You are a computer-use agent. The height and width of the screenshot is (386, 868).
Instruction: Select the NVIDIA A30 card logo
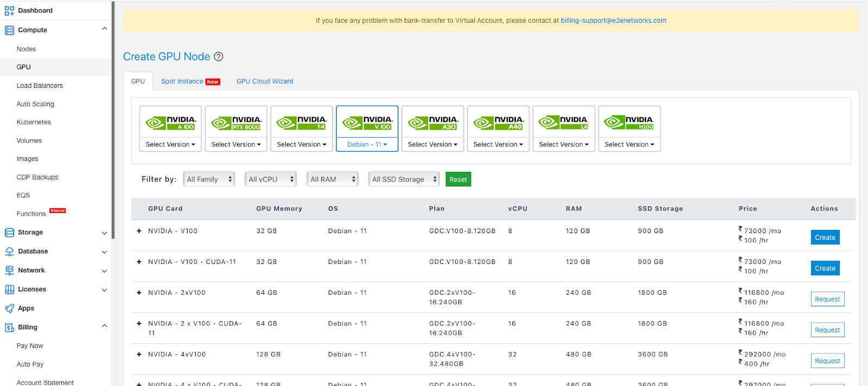pyautogui.click(x=433, y=123)
